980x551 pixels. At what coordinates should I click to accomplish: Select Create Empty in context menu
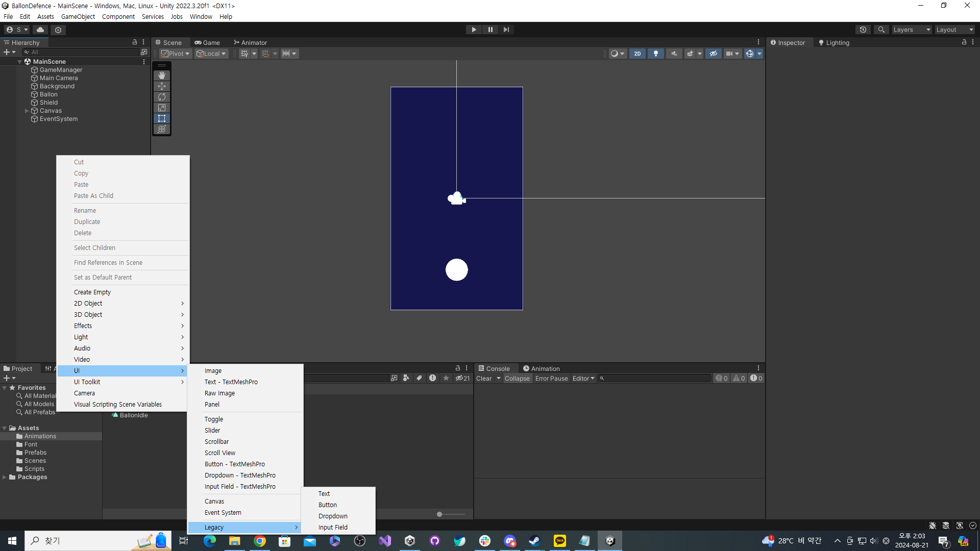coord(92,292)
